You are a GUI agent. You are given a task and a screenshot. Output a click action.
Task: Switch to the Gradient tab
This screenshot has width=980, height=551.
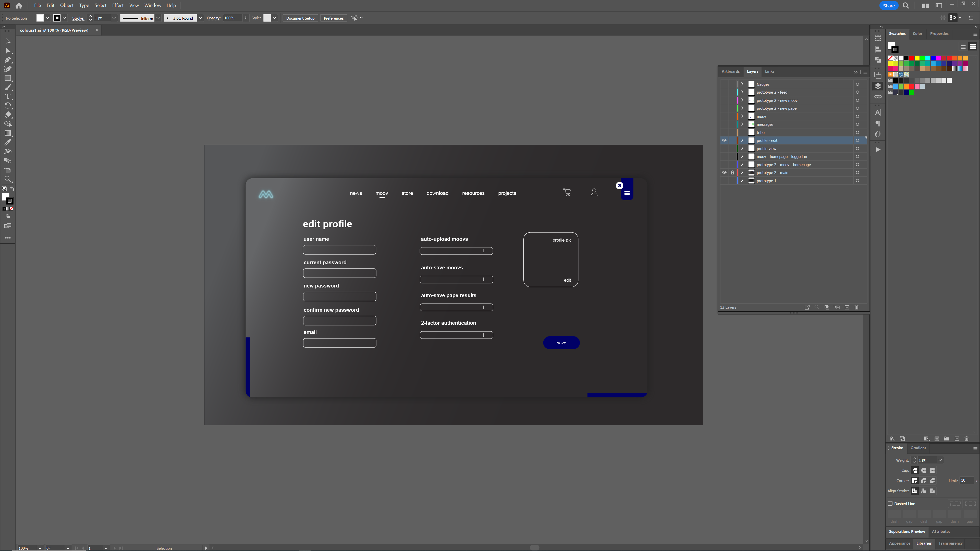(x=918, y=448)
